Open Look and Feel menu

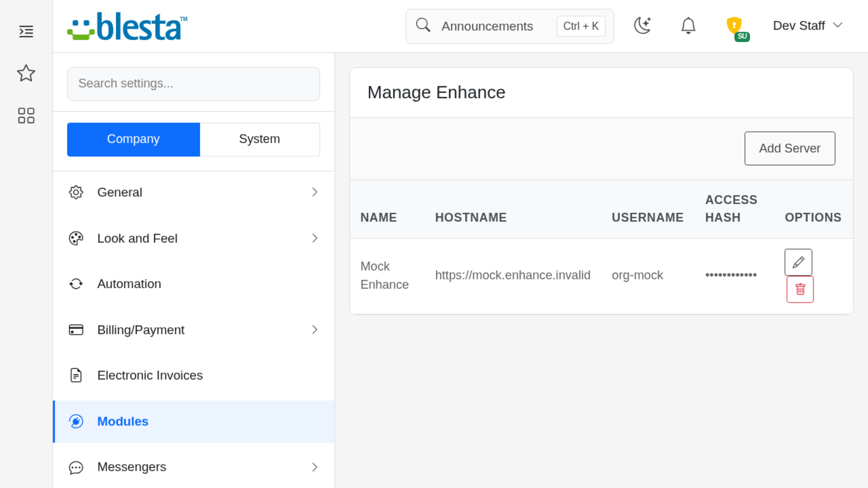[x=193, y=238]
